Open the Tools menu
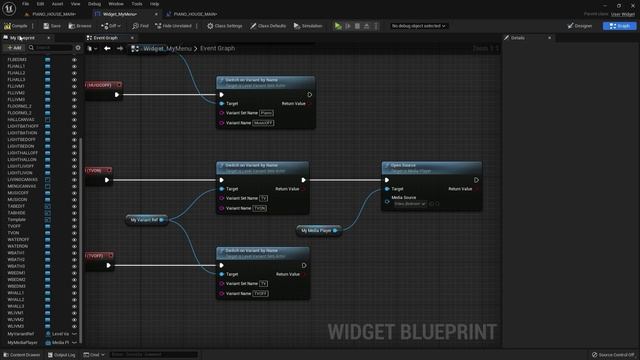Viewport: 640px width, 360px height. (137, 4)
